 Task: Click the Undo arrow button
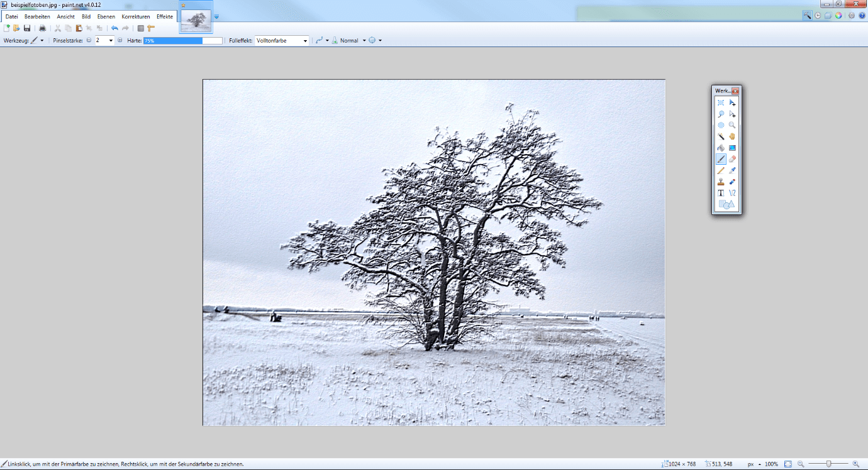114,28
